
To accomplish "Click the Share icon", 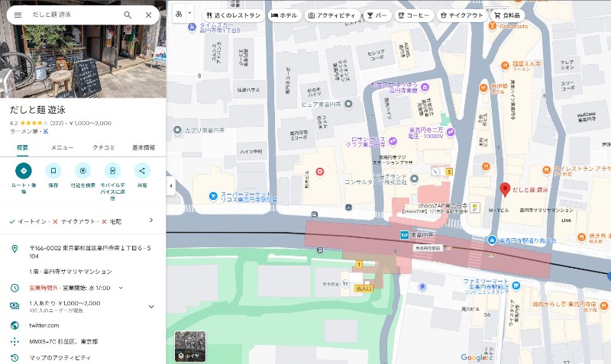I will (142, 170).
